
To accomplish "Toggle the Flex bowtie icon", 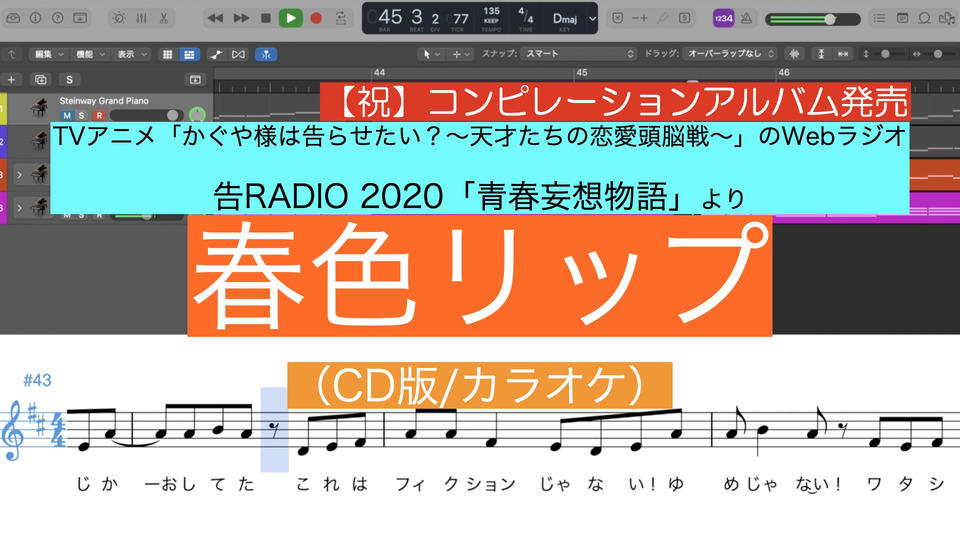I will click(238, 54).
